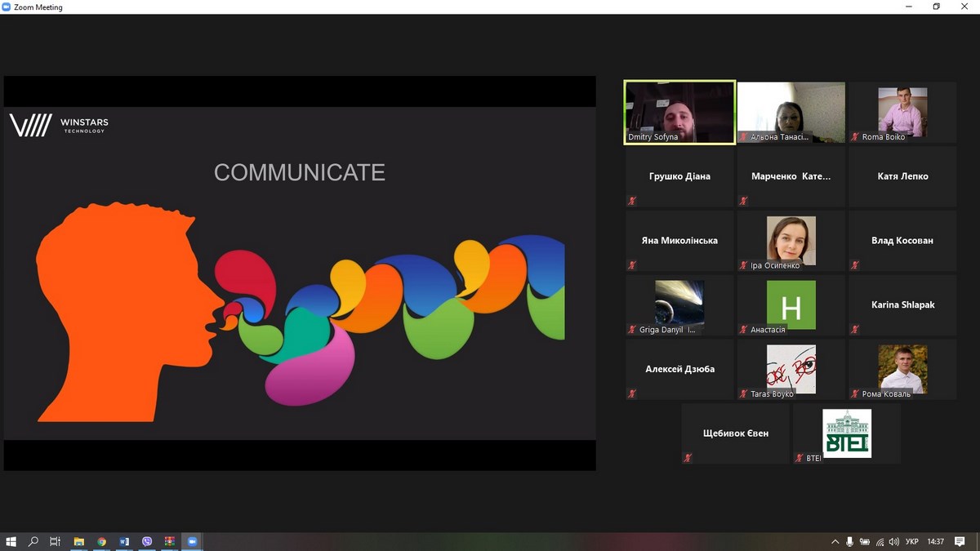Click the system volume speaker icon
Screen dimensions: 980x551
894,541
